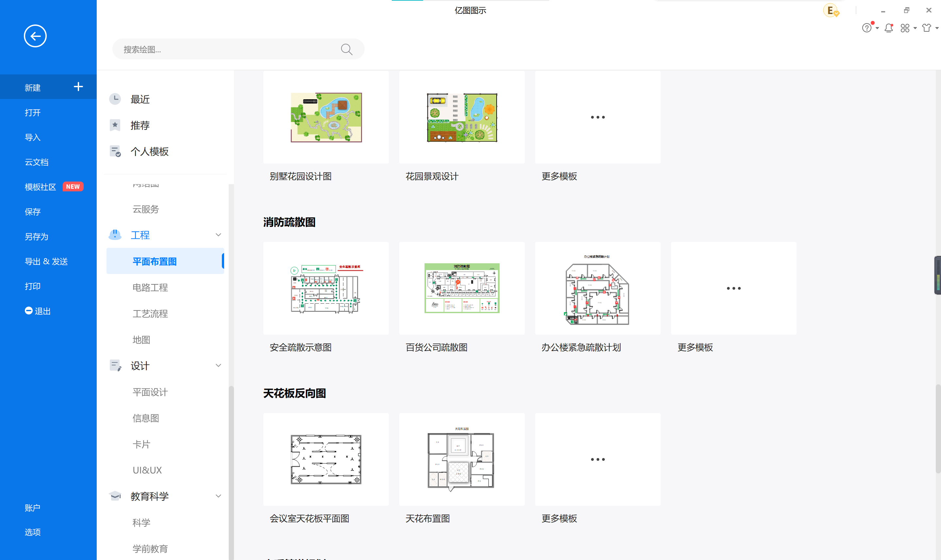
Task: Click 更多模板 card in 天花板反向图 section
Action: pos(598,459)
